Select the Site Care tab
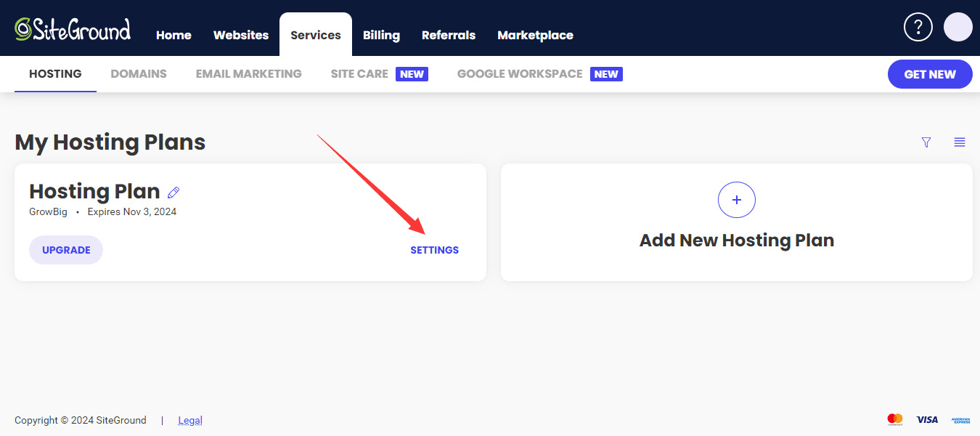The image size is (980, 436). coord(359,74)
